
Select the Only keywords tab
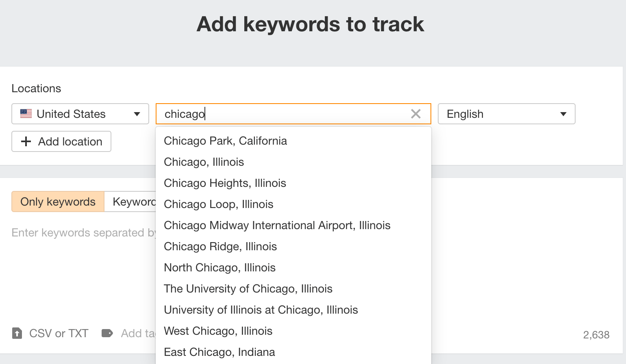57,201
